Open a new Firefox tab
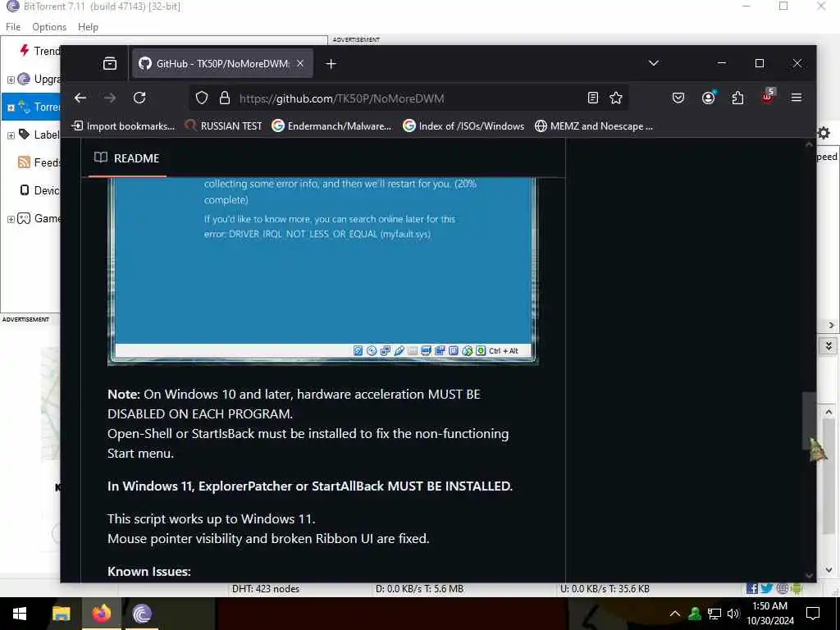This screenshot has width=840, height=630. pos(331,64)
